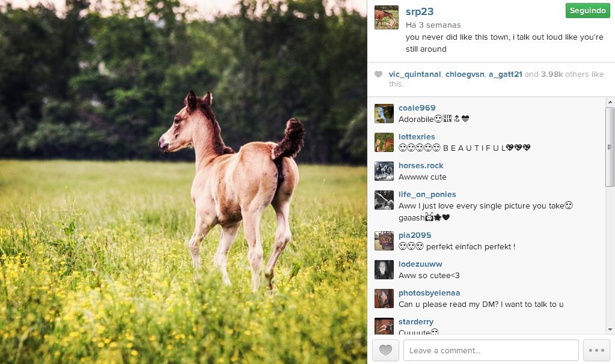615x364 pixels.
Task: Toggle the Seguindo follow button
Action: click(x=587, y=11)
